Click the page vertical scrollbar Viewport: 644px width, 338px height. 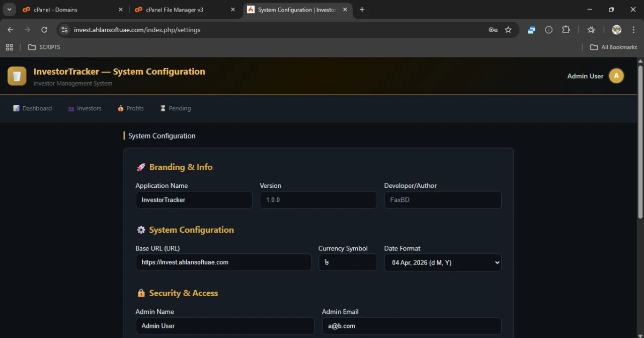pyautogui.click(x=640, y=142)
